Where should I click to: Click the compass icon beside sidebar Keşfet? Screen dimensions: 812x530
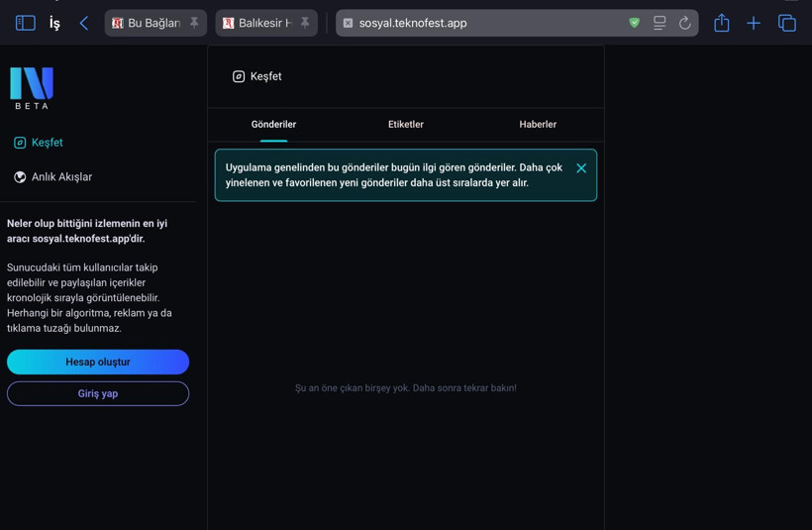point(20,143)
